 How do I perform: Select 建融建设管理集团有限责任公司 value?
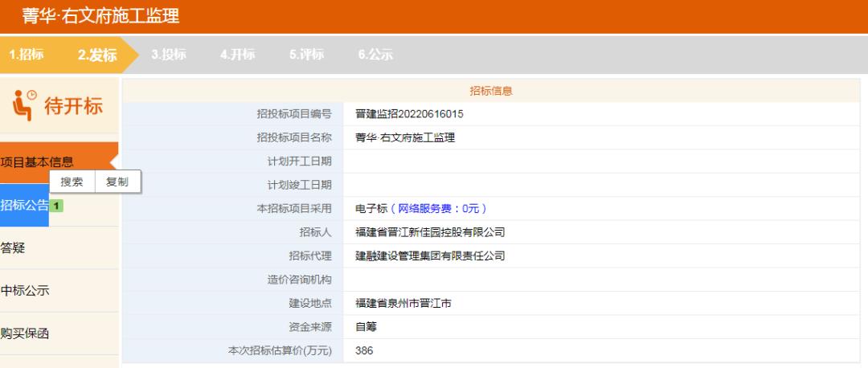click(430, 256)
